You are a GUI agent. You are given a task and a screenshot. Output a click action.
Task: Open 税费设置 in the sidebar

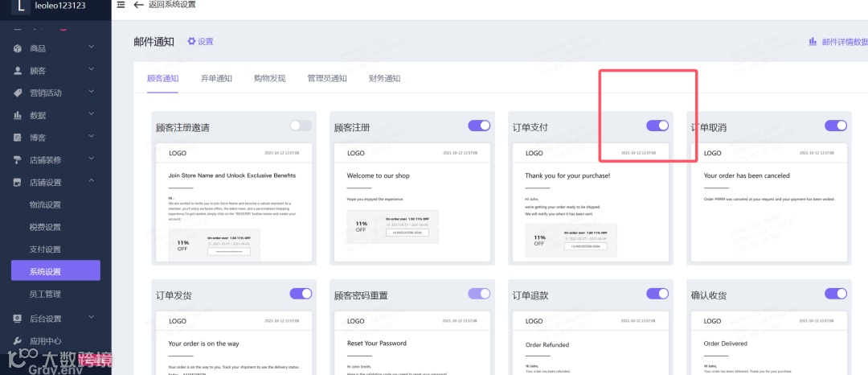click(x=45, y=227)
